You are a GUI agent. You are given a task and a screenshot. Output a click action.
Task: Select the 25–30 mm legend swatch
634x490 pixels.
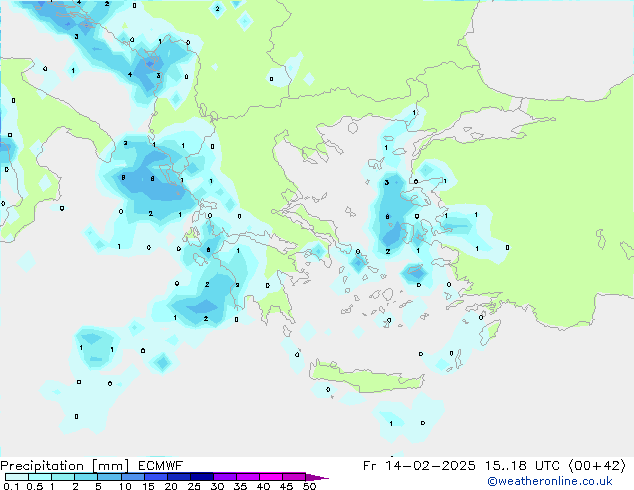202,477
